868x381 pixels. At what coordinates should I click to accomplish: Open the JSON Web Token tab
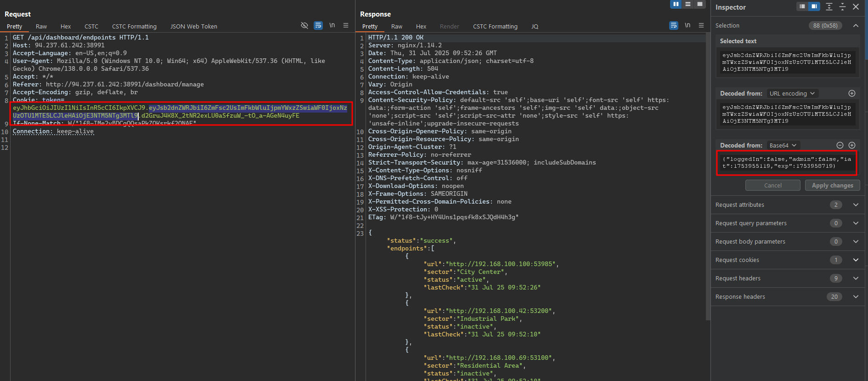[194, 27]
